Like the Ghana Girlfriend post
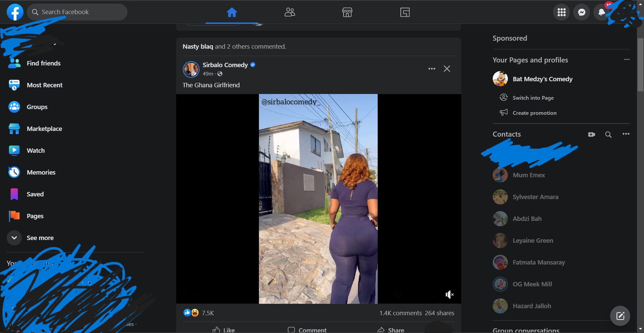This screenshot has height=333, width=644. [x=223, y=329]
